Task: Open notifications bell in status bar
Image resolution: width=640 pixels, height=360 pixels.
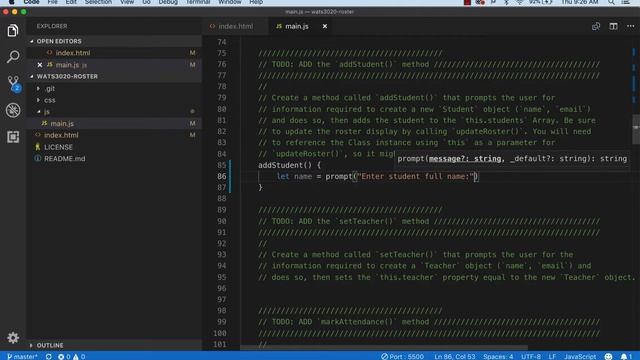Action: [x=626, y=356]
